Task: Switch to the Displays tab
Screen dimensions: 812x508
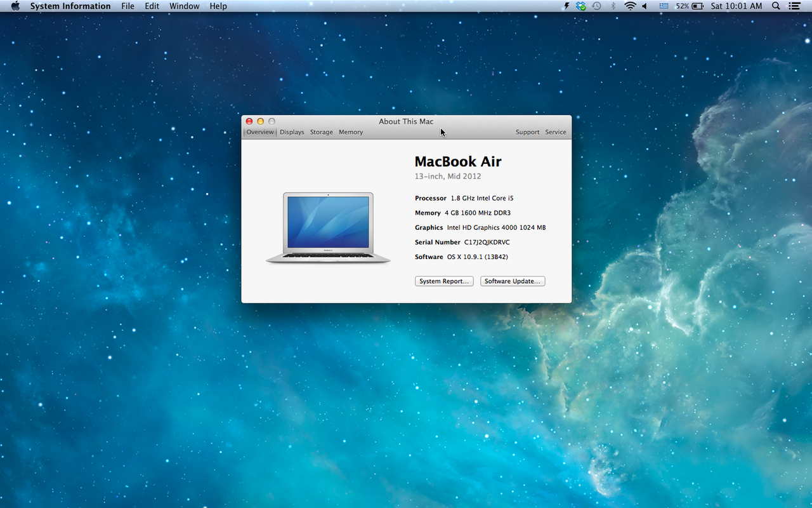Action: click(292, 132)
